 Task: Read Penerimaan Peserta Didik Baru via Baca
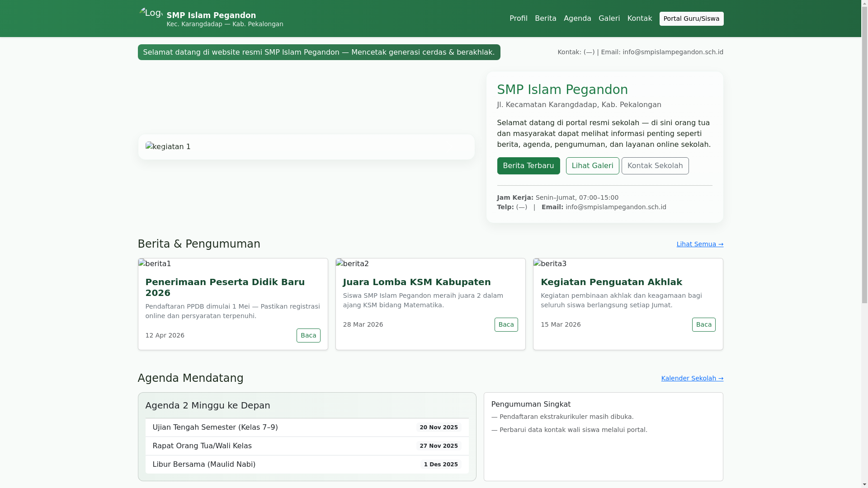point(308,335)
